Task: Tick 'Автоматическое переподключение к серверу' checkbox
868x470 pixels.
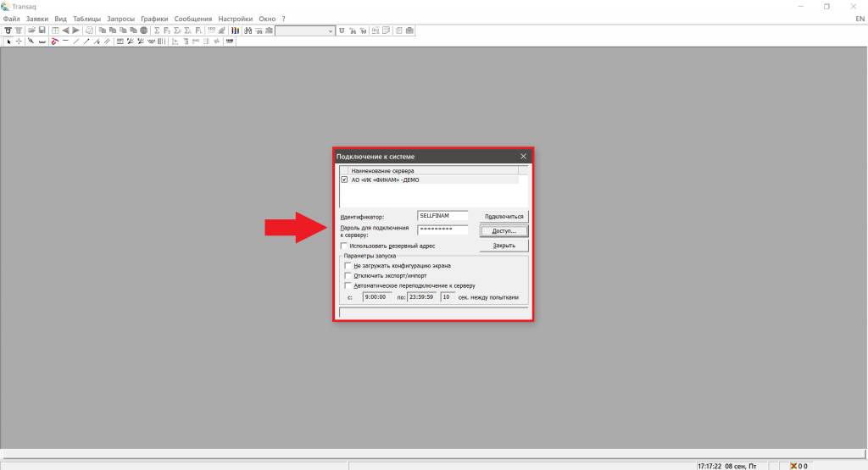Action: tap(348, 286)
